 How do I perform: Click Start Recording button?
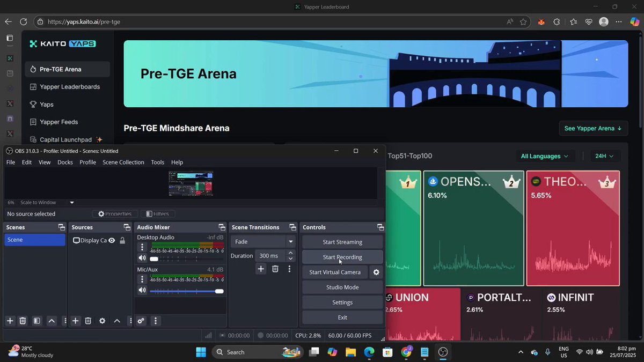pyautogui.click(x=342, y=257)
